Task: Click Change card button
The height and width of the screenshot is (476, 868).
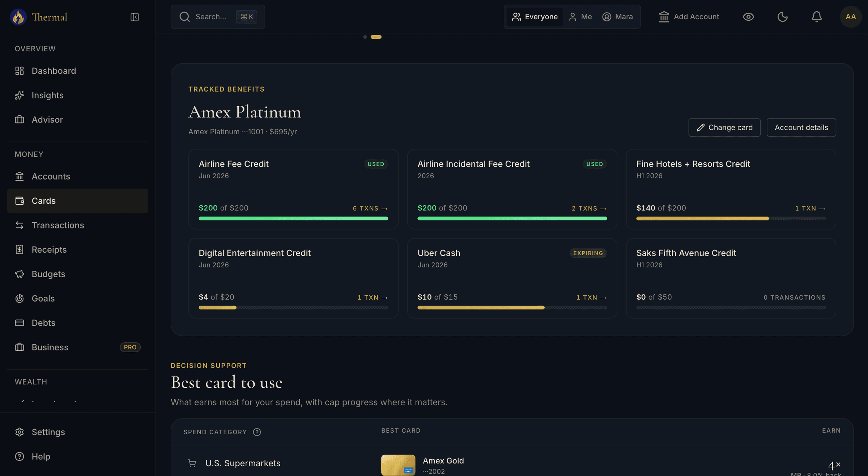Action: pyautogui.click(x=724, y=127)
